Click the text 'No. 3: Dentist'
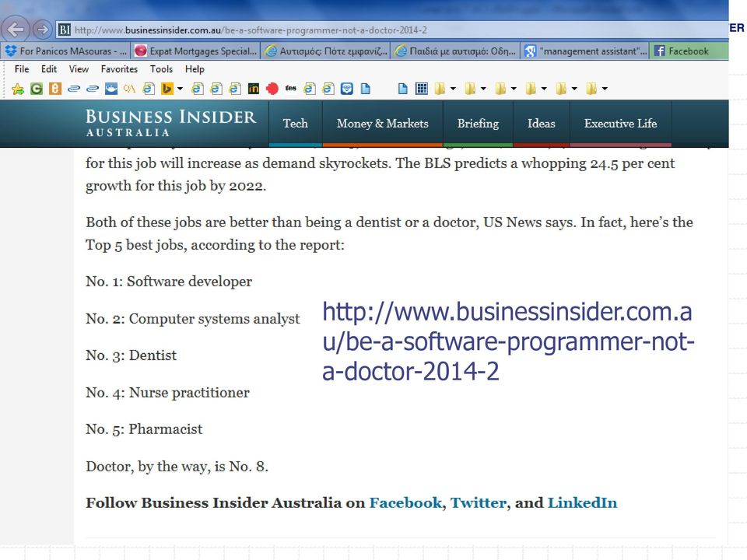 tap(131, 355)
